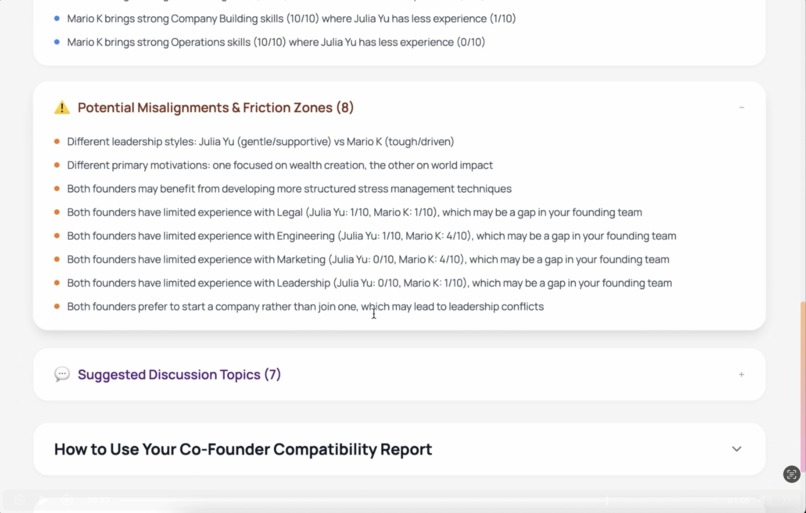The image size is (806, 513).
Task: Select the limited experience with Engineering line
Action: pyautogui.click(x=372, y=236)
